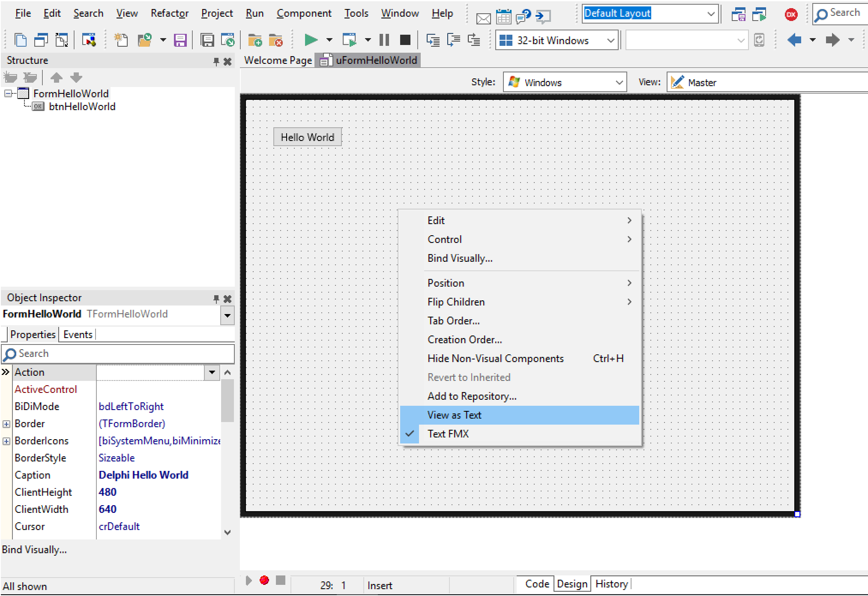Open the Action property value dropdown
Image resolution: width=868 pixels, height=596 pixels.
[212, 372]
